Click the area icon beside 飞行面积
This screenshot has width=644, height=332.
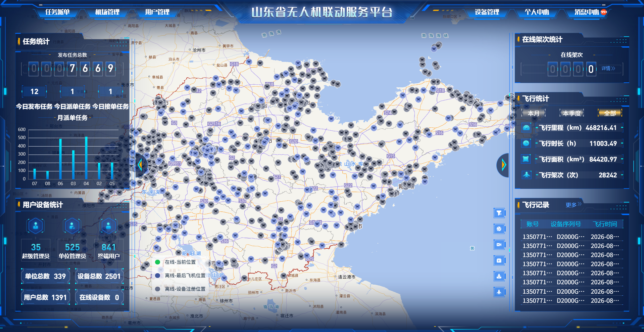click(526, 159)
